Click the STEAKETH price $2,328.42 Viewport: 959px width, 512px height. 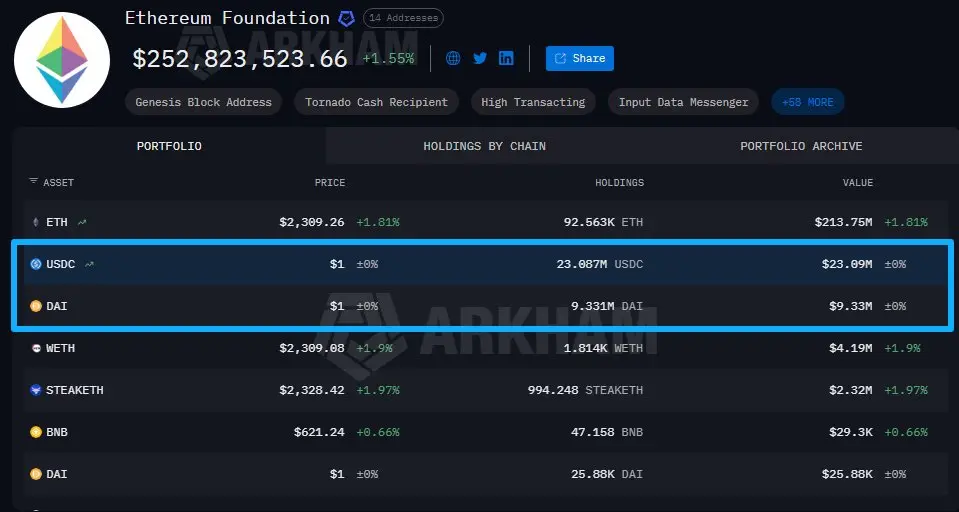coord(312,390)
